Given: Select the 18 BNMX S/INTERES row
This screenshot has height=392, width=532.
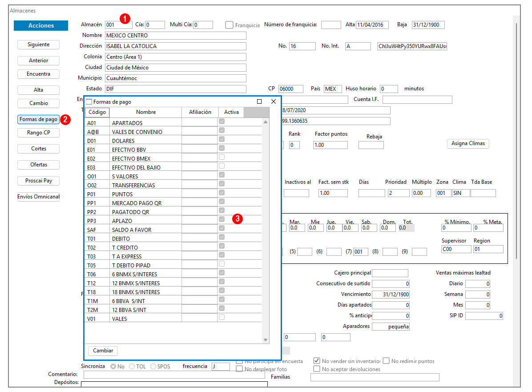Looking at the screenshot, I should [x=173, y=292].
